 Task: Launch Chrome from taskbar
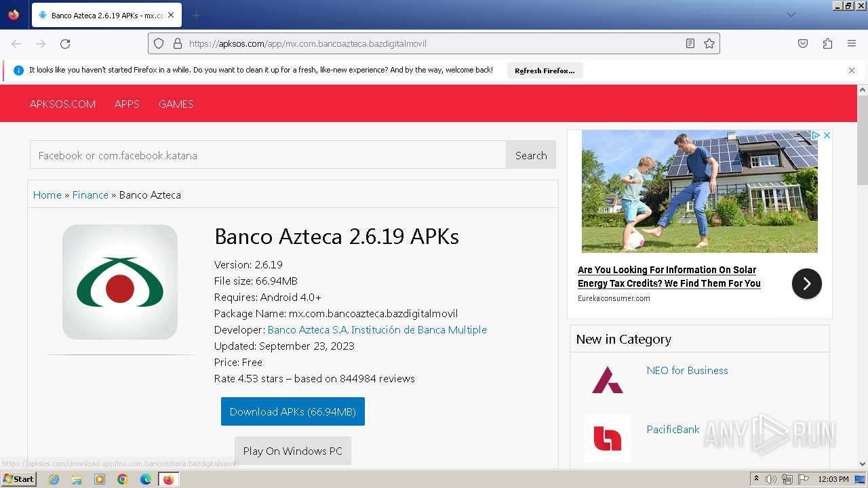[x=123, y=479]
